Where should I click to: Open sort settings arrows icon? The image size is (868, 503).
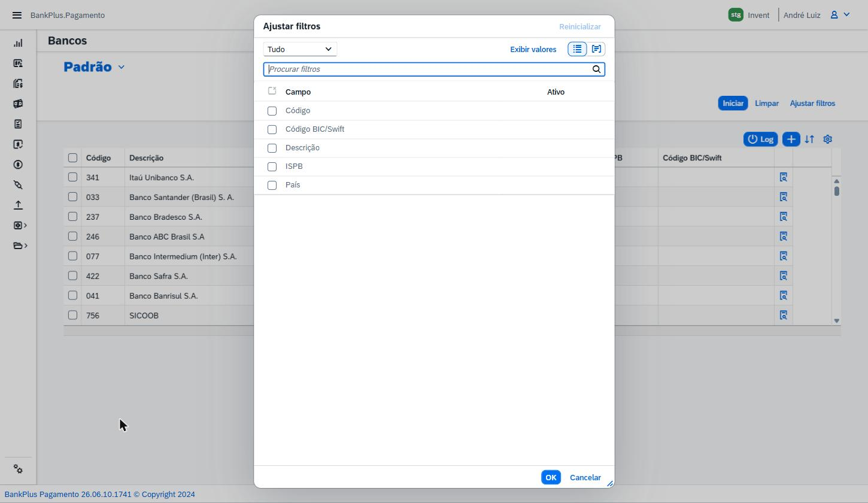(809, 139)
